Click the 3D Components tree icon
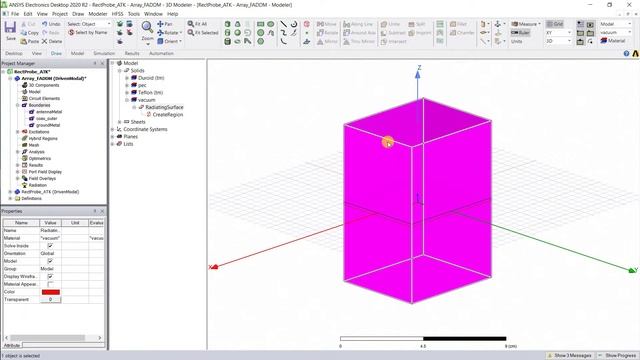 point(24,85)
